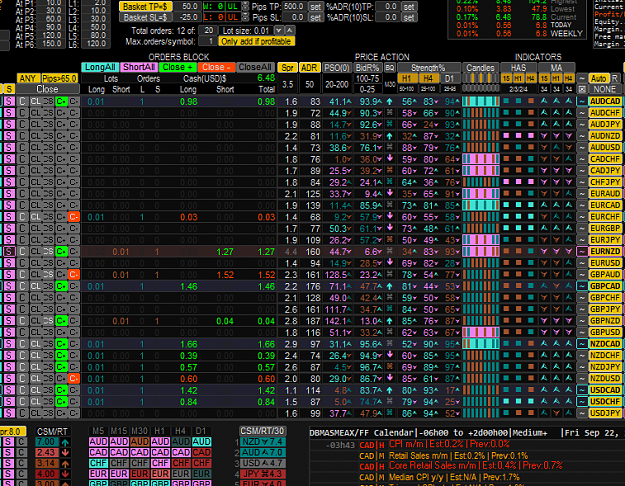Screen dimensions: 625x486
Task: Click the green C+ icon in NZDCAD row
Action: 61,344
